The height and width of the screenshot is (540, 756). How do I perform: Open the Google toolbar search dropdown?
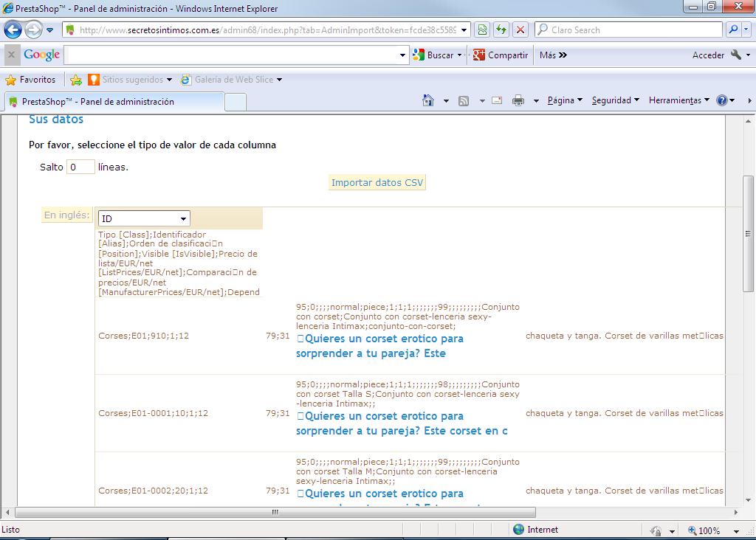pos(402,55)
